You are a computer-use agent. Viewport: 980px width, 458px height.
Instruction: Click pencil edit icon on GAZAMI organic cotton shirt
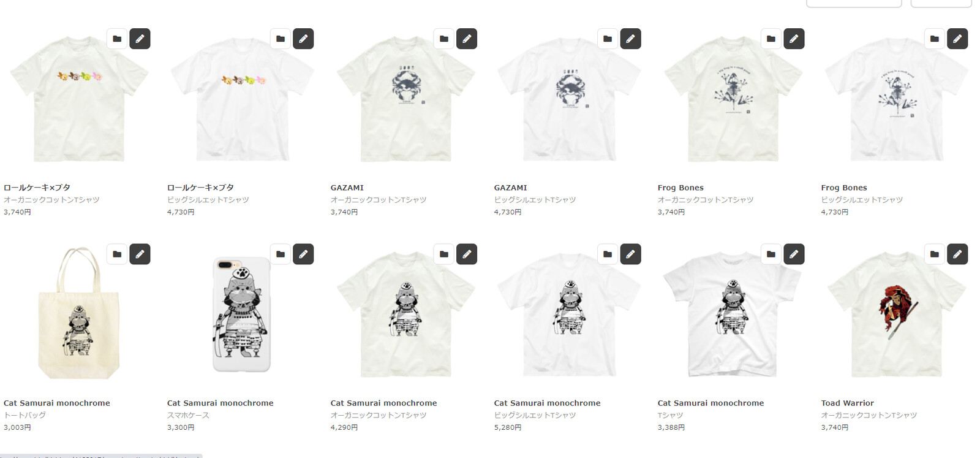[467, 39]
